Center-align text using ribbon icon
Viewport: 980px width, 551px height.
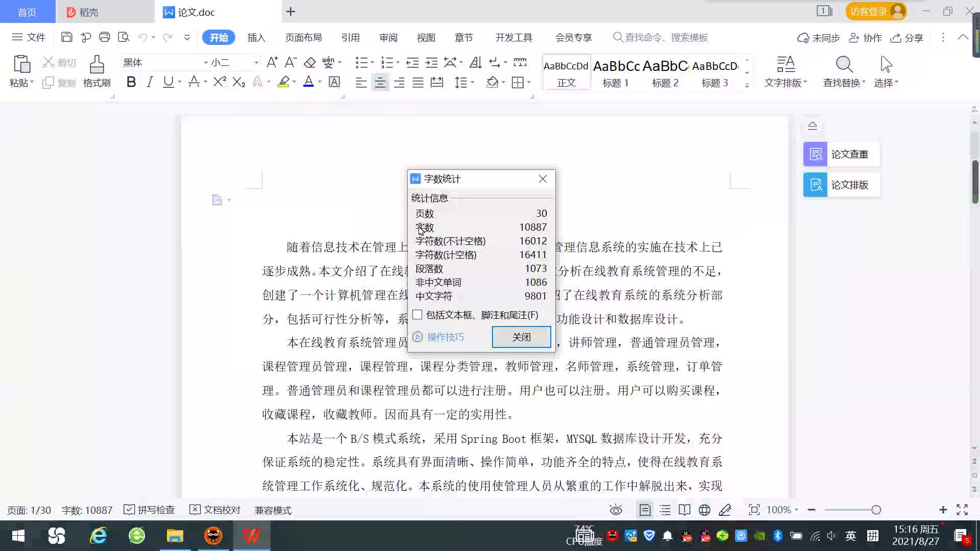coord(380,82)
